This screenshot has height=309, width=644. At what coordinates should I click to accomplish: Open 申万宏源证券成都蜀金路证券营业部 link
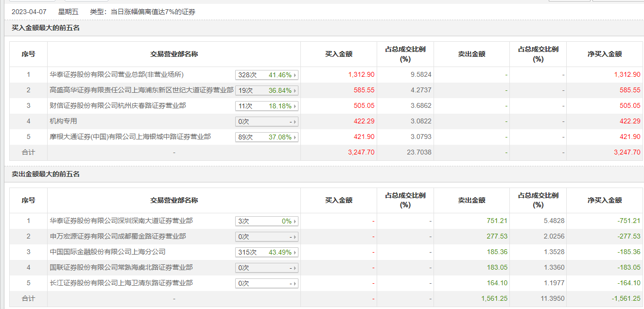point(118,236)
